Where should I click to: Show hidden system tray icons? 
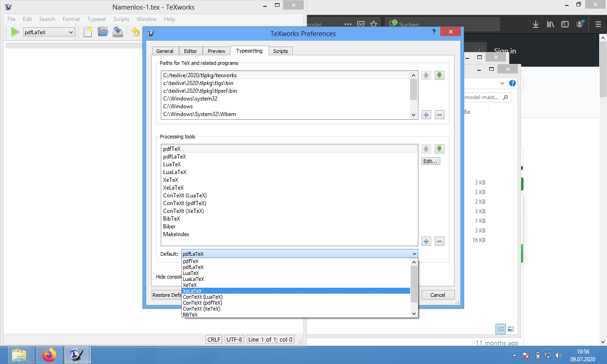[515, 355]
